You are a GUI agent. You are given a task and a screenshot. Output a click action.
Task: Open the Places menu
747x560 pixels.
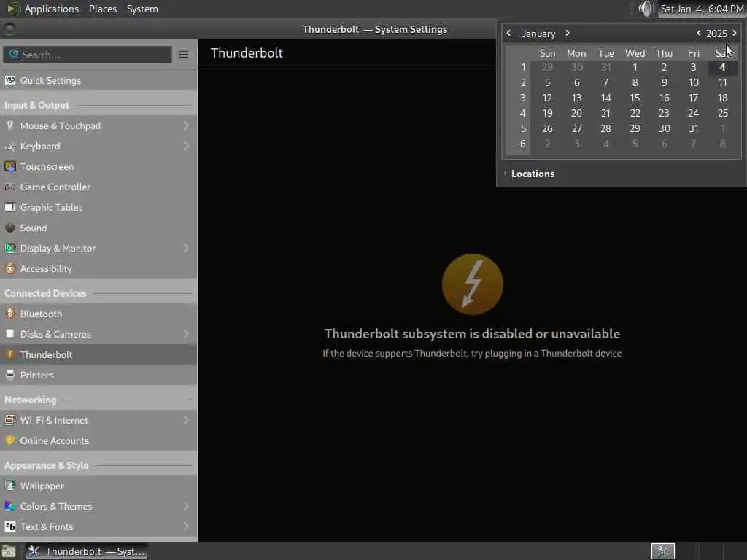point(102,9)
